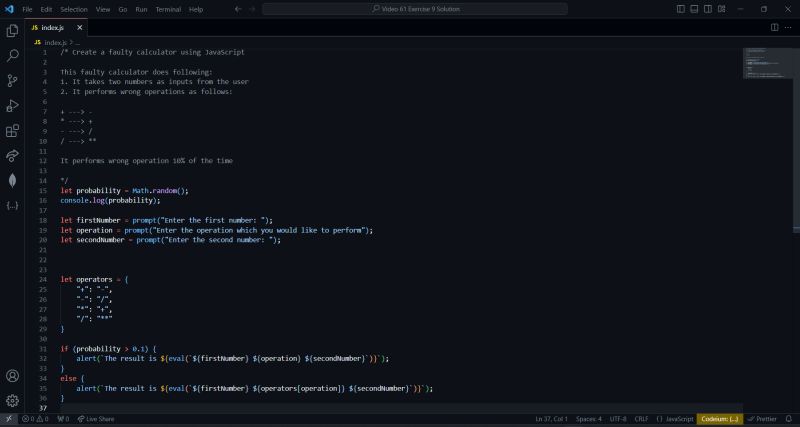Click the Codeium curly braces sidebar icon
Screen dimensions: 800x427
(12, 205)
